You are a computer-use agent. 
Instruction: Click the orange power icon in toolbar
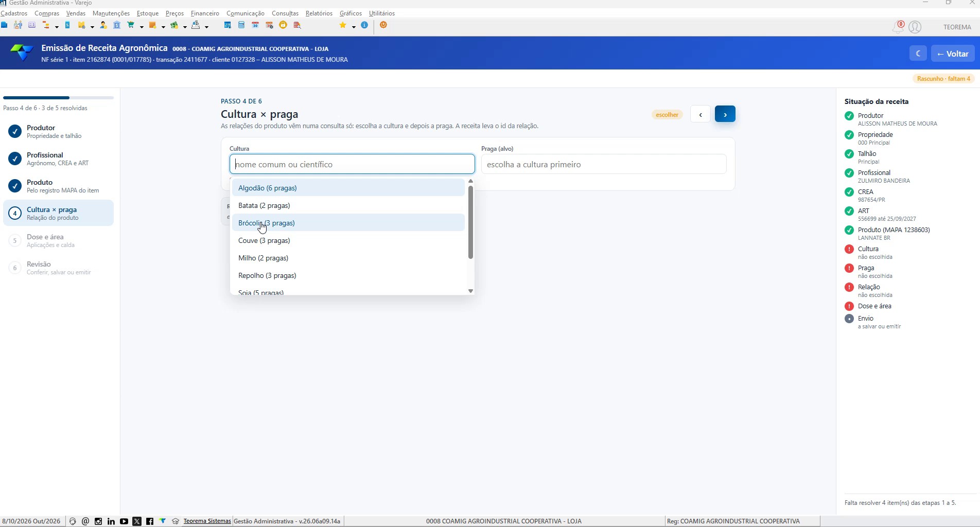click(x=383, y=25)
